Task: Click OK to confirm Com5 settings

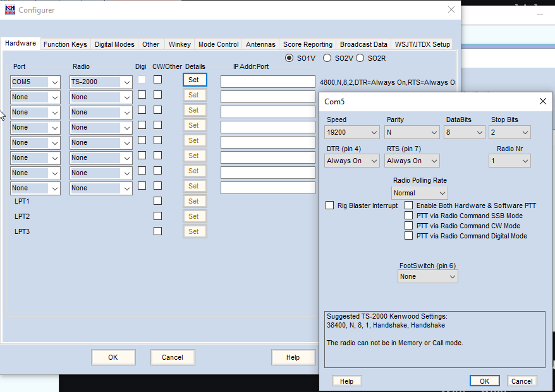Action: coord(484,381)
